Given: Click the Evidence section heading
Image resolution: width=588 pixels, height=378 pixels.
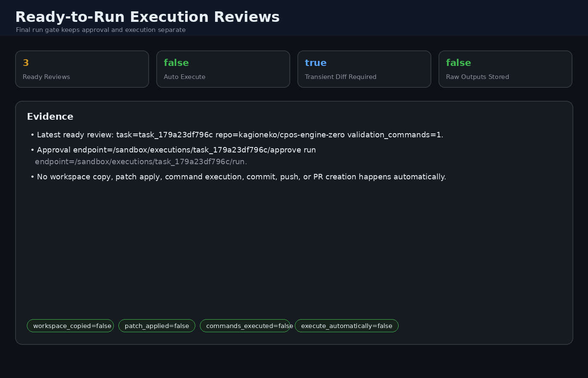Looking at the screenshot, I should click(50, 116).
